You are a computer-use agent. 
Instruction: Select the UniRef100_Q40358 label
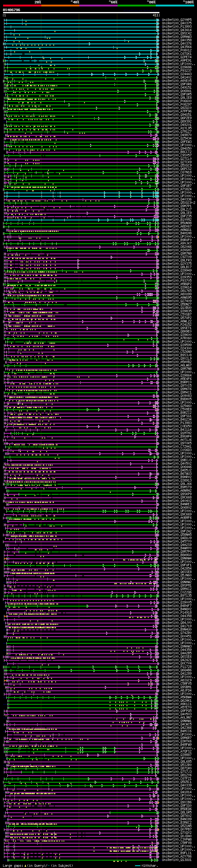pos(176,40)
